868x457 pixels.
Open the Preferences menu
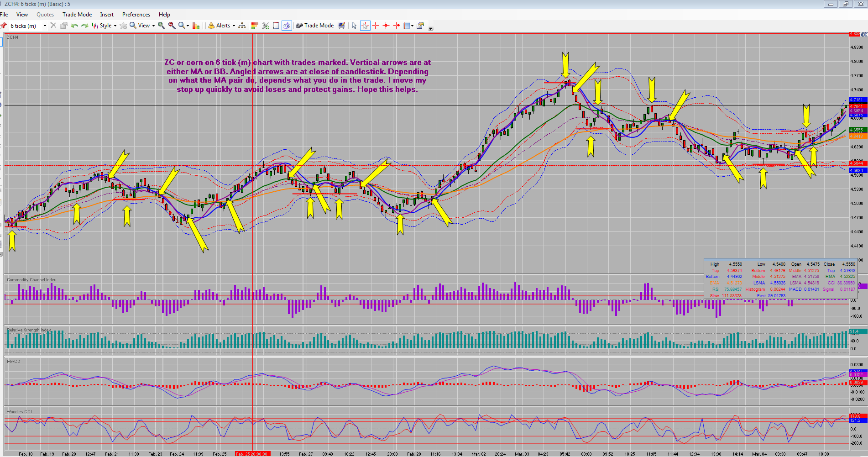[x=136, y=15]
